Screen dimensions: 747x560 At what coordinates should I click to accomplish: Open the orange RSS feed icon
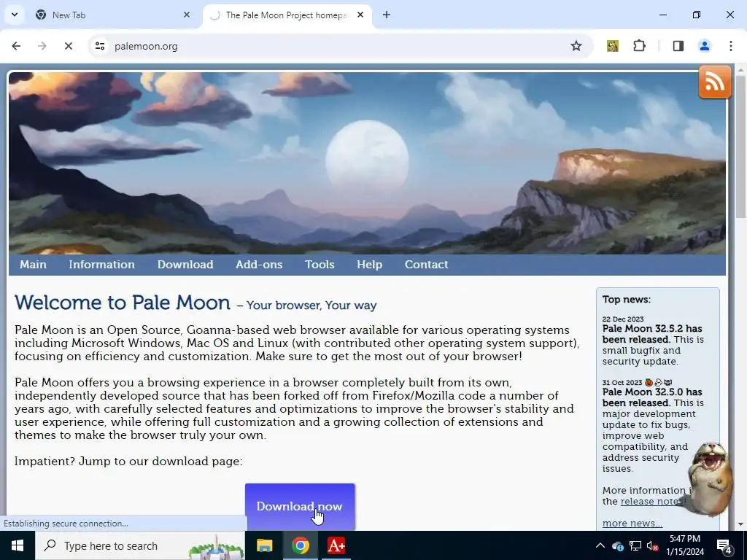[715, 82]
